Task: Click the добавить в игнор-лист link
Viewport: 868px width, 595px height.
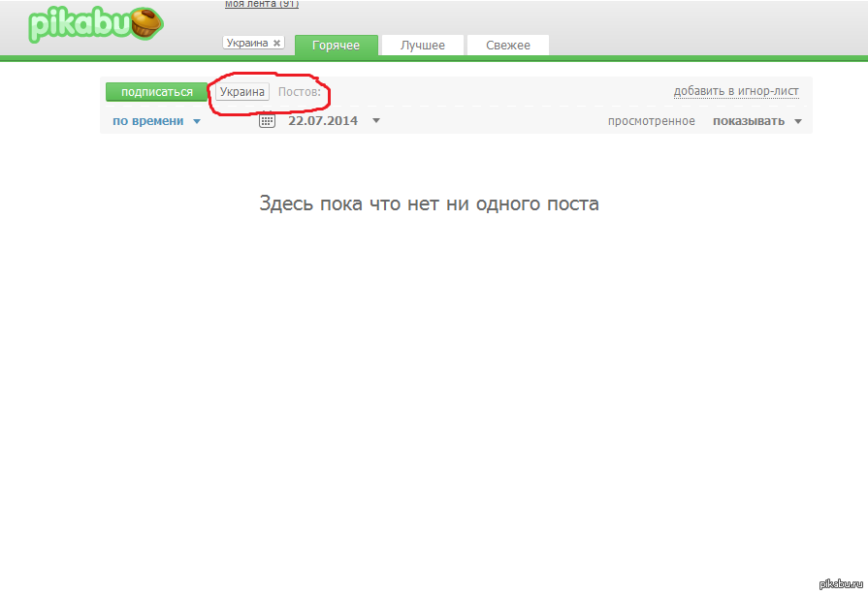Action: (736, 92)
